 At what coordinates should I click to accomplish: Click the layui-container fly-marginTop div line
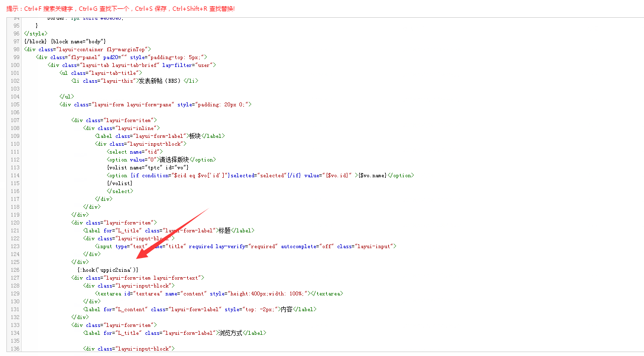tap(87, 49)
